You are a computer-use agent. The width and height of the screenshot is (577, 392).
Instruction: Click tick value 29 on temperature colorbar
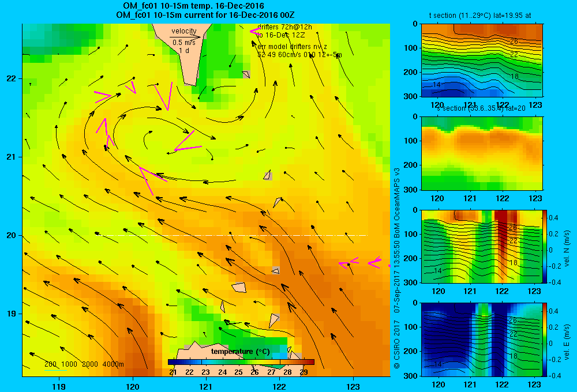point(304,372)
